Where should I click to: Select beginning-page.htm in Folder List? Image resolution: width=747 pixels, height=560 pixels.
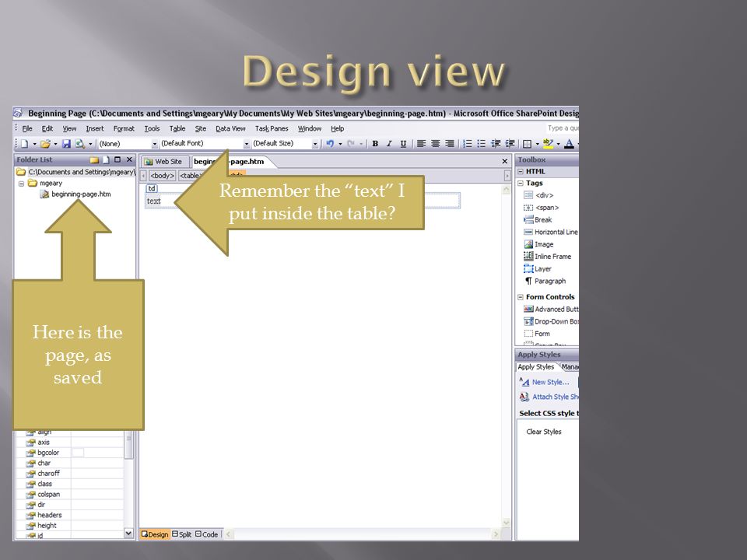tap(81, 194)
